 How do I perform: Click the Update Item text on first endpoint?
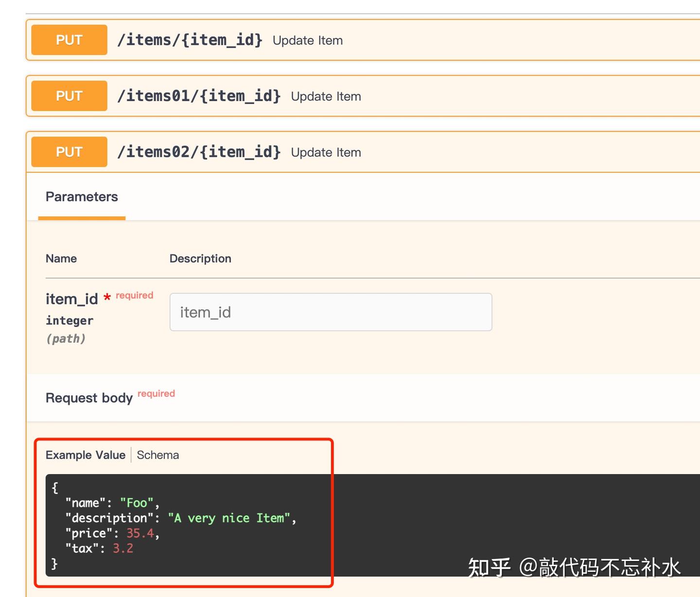point(307,40)
